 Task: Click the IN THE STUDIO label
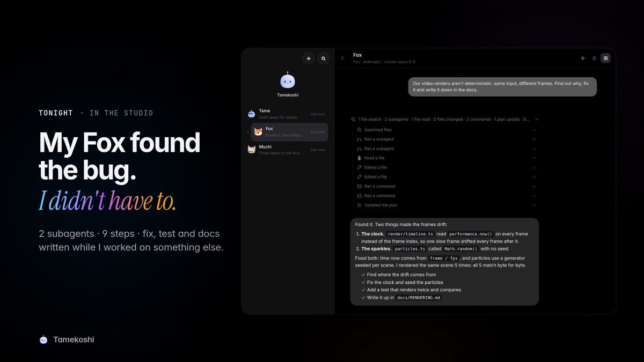pos(121,113)
